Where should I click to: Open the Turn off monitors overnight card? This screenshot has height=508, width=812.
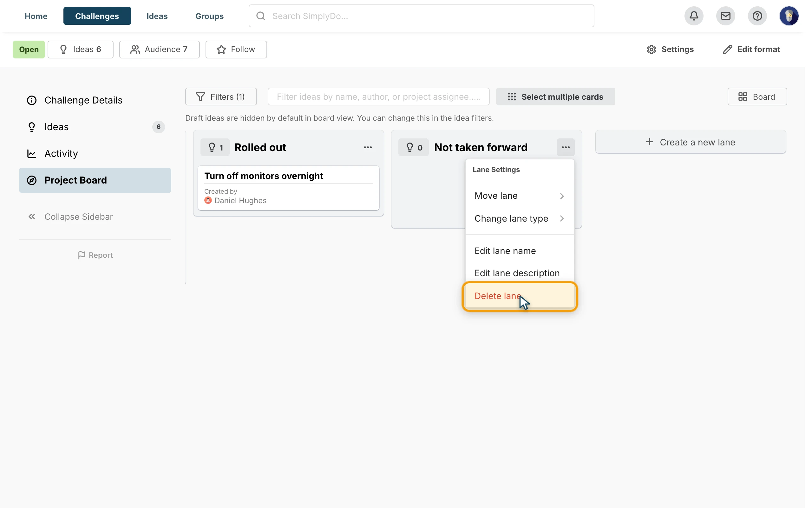(288, 188)
